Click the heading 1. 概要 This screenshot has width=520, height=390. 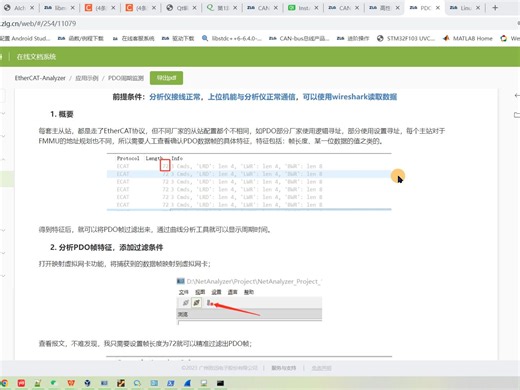pos(62,114)
